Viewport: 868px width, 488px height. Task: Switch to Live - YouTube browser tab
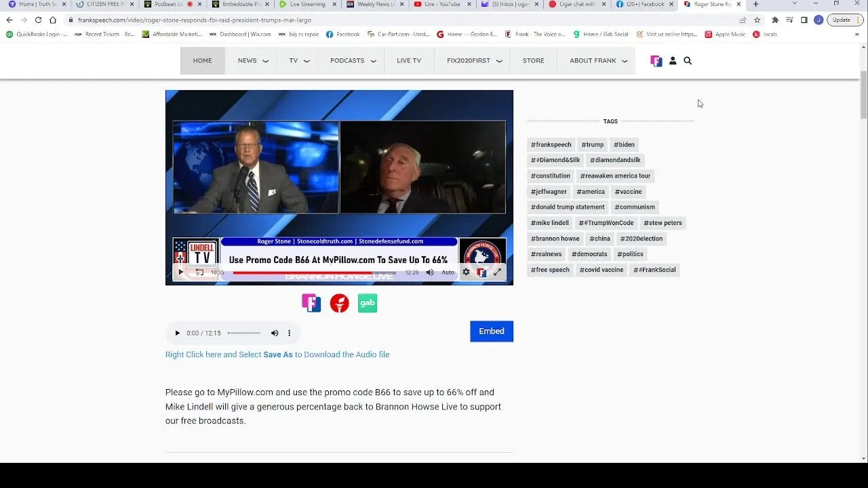point(441,4)
